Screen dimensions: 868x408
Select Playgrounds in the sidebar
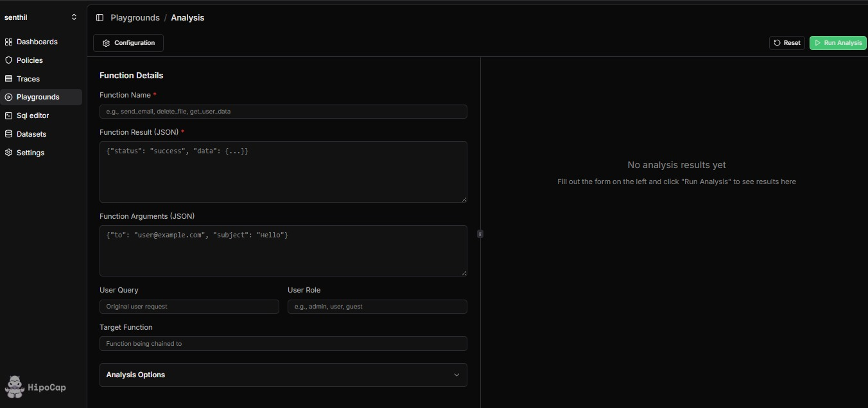click(x=41, y=97)
